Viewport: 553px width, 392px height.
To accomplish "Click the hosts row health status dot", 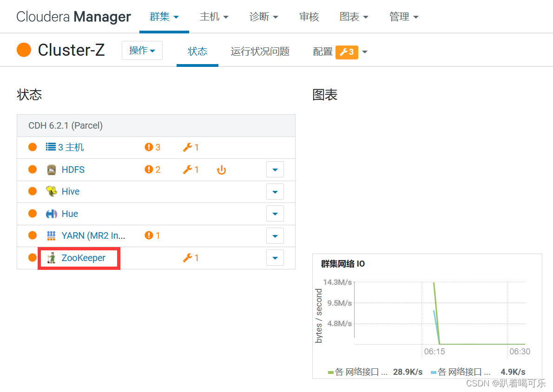I will 33,147.
